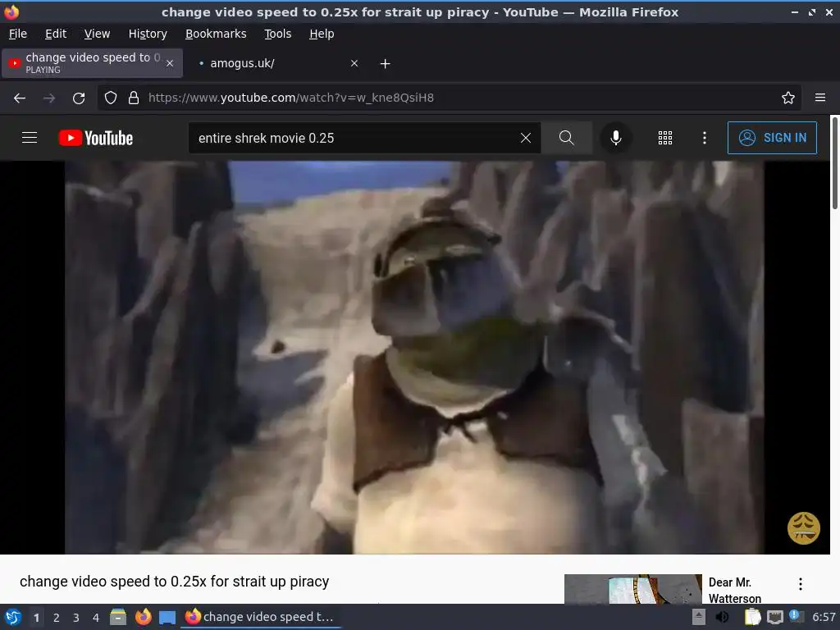Open clipboard manager tray icon
The height and width of the screenshot is (630, 840).
[752, 617]
